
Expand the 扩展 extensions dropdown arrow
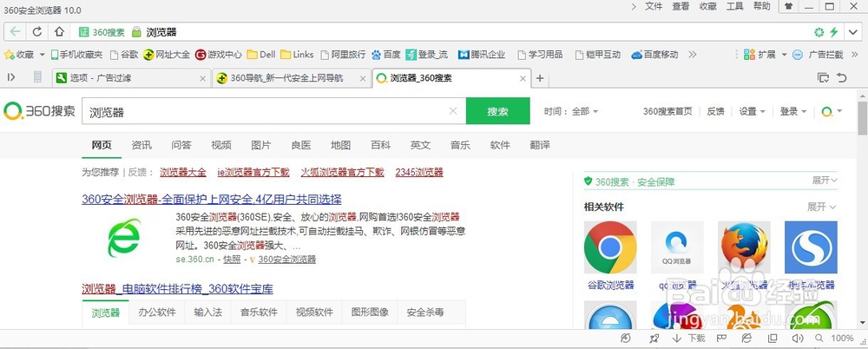point(784,55)
